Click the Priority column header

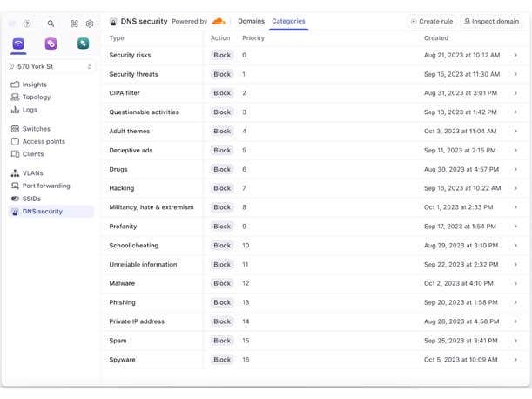tap(253, 38)
